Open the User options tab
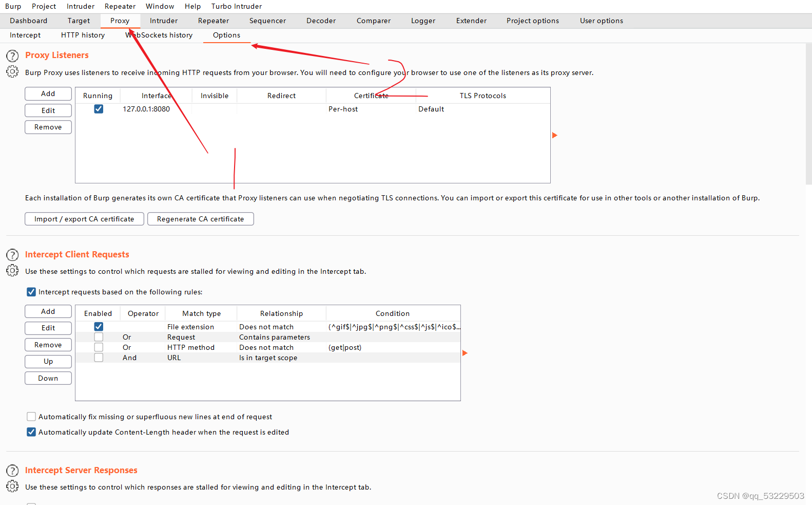The image size is (812, 505). coord(602,21)
